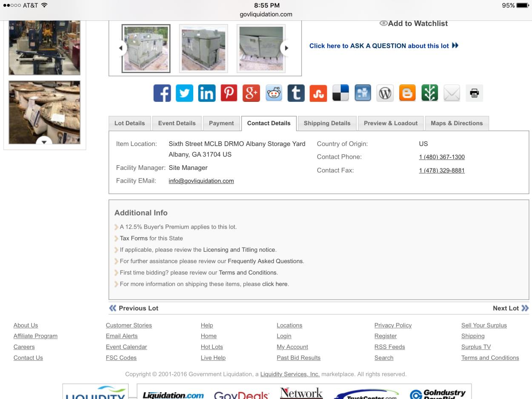The height and width of the screenshot is (399, 532).
Task: Email this lot via envelope icon
Action: [x=452, y=93]
